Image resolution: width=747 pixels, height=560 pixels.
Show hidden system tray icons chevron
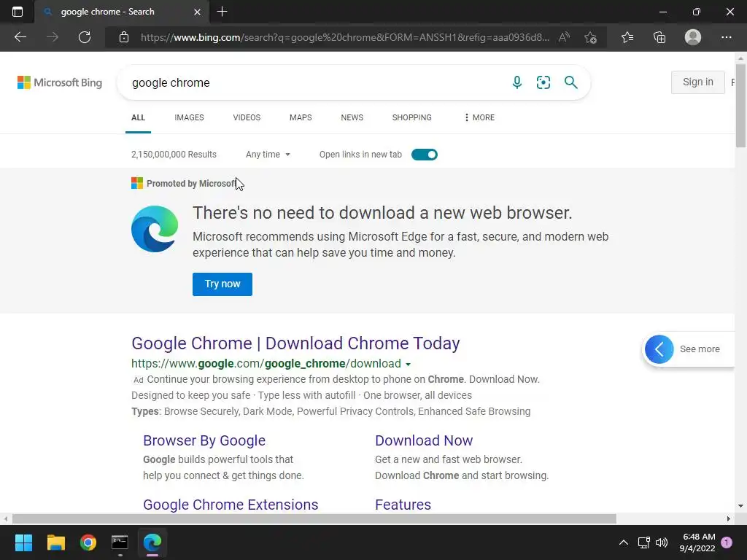point(623,542)
